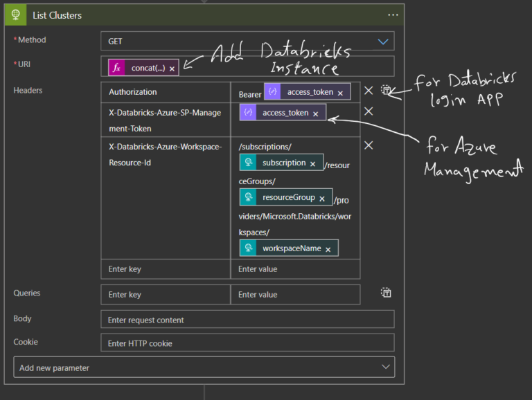Click the URI field label
The width and height of the screenshot is (532, 400).
(24, 64)
